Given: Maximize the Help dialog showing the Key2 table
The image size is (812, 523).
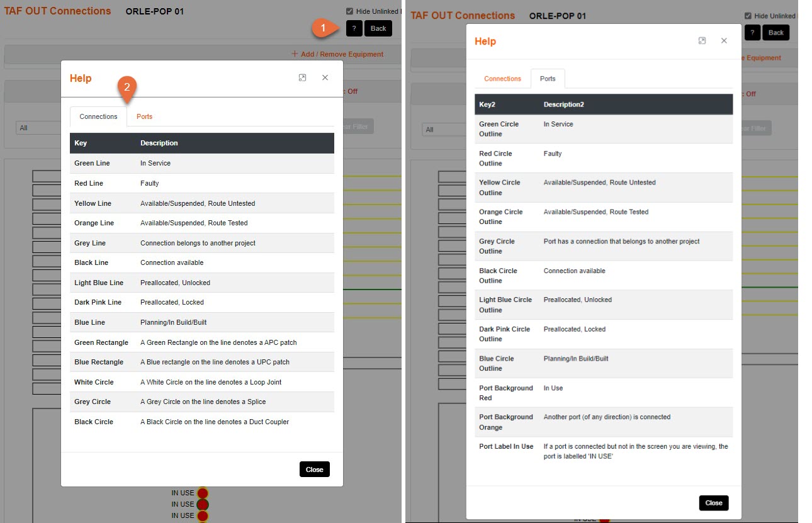Looking at the screenshot, I should (702, 40).
